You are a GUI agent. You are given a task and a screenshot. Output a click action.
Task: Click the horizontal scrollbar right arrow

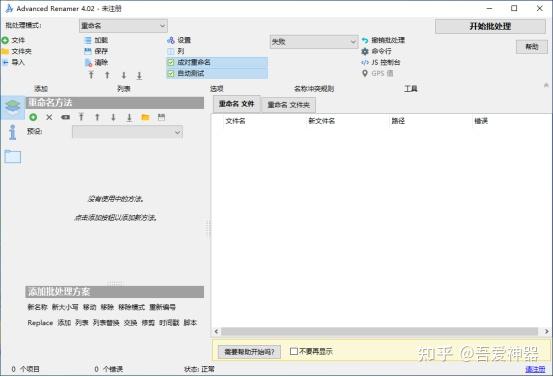pos(547,332)
